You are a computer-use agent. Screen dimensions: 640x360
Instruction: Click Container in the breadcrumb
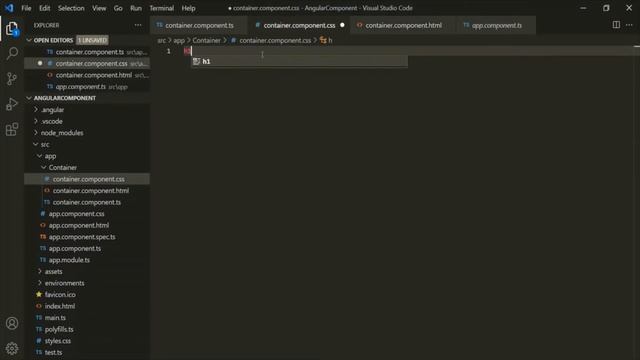(x=207, y=40)
